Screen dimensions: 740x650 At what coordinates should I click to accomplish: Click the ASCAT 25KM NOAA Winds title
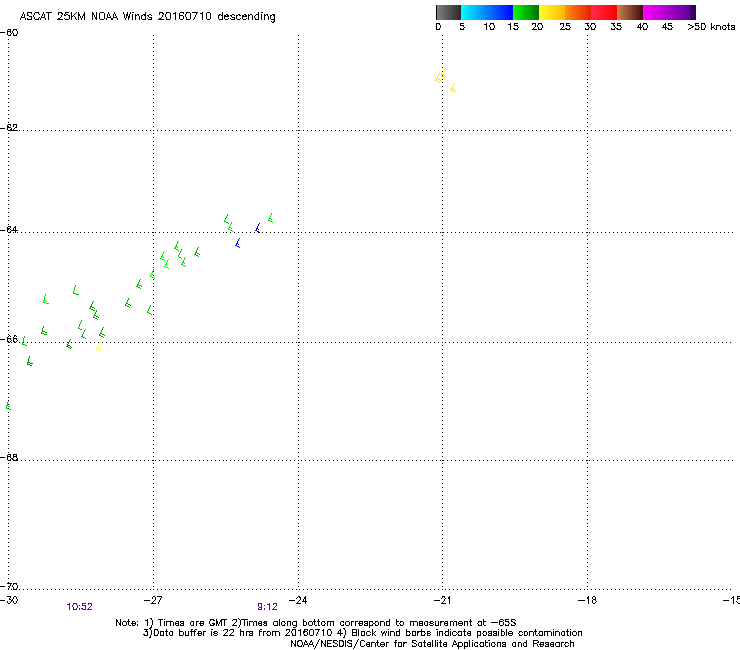pyautogui.click(x=147, y=17)
